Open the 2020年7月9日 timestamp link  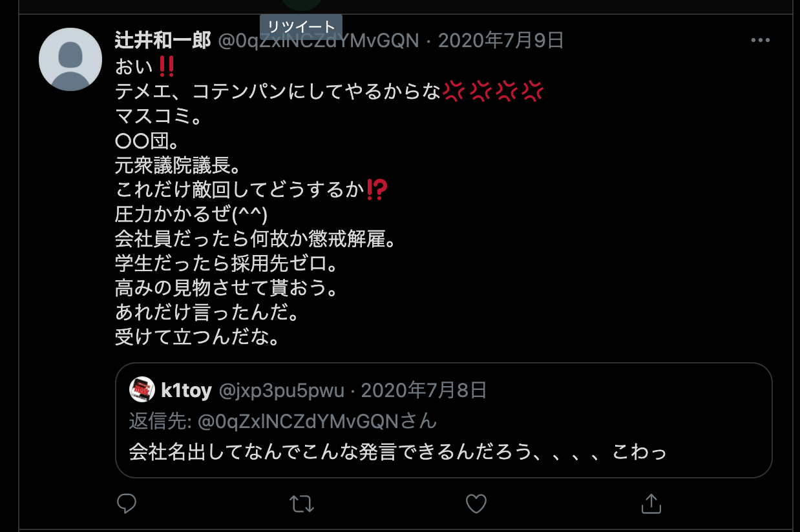click(501, 41)
